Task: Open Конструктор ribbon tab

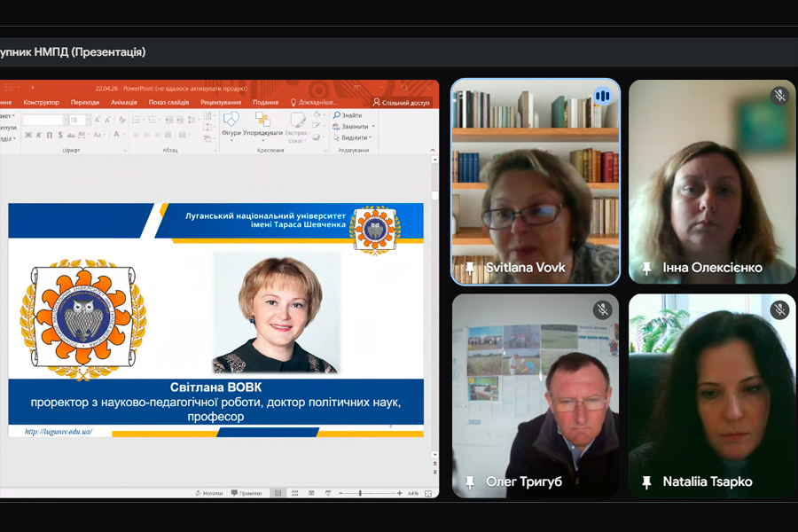Action: coord(41,102)
